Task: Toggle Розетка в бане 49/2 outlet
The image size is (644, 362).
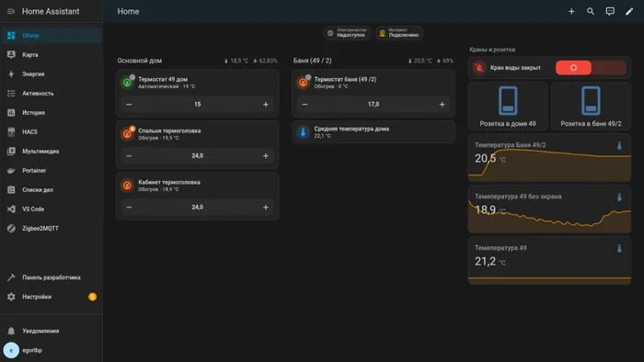Action: point(591,107)
